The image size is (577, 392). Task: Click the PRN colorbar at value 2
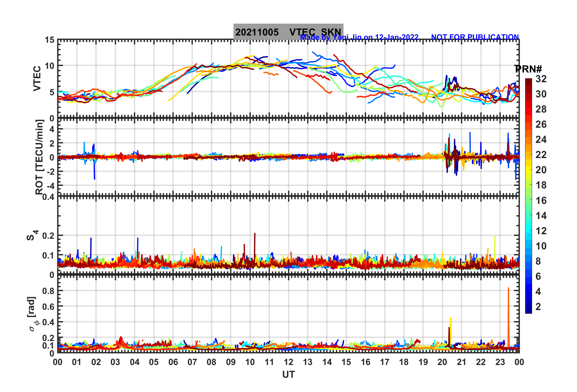(x=528, y=306)
